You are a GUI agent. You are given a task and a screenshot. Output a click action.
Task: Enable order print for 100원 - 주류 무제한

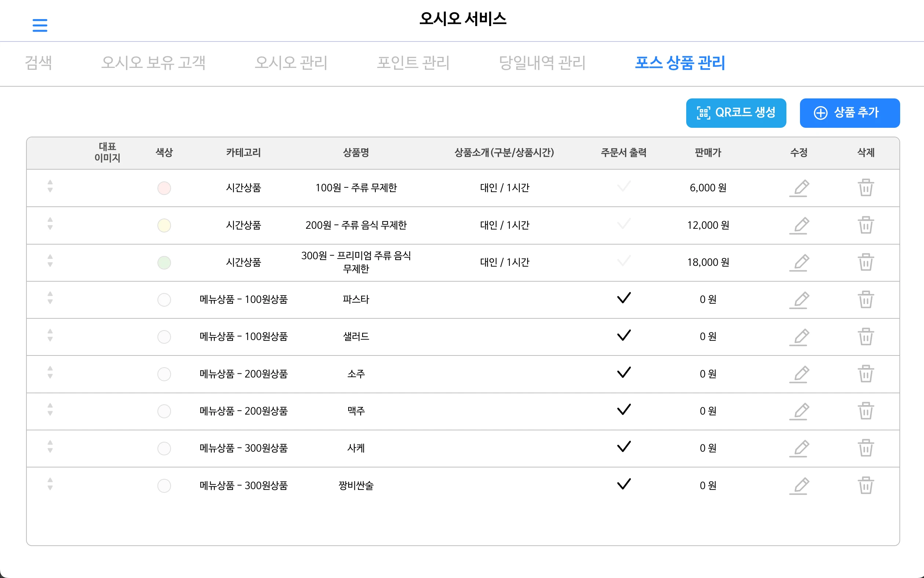click(624, 187)
